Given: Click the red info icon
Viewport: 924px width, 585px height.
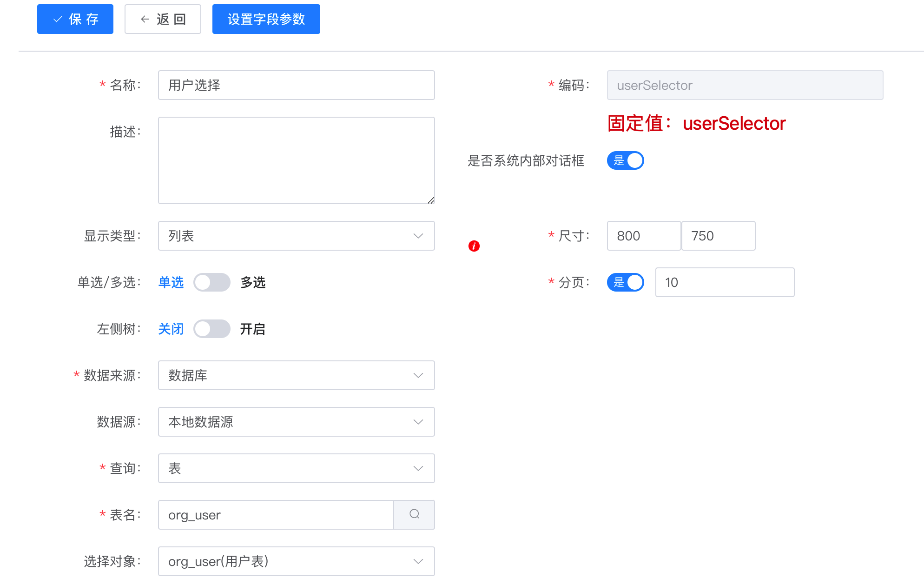Looking at the screenshot, I should pyautogui.click(x=474, y=246).
